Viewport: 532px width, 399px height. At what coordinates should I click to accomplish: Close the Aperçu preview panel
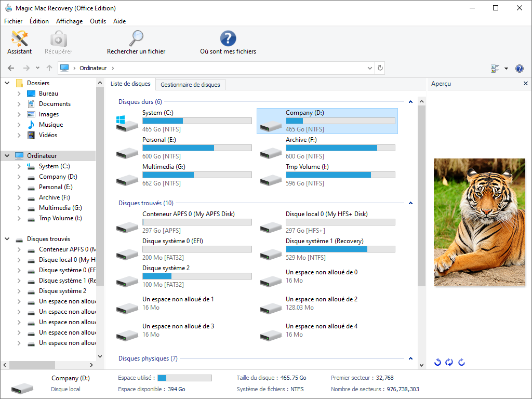coord(526,84)
